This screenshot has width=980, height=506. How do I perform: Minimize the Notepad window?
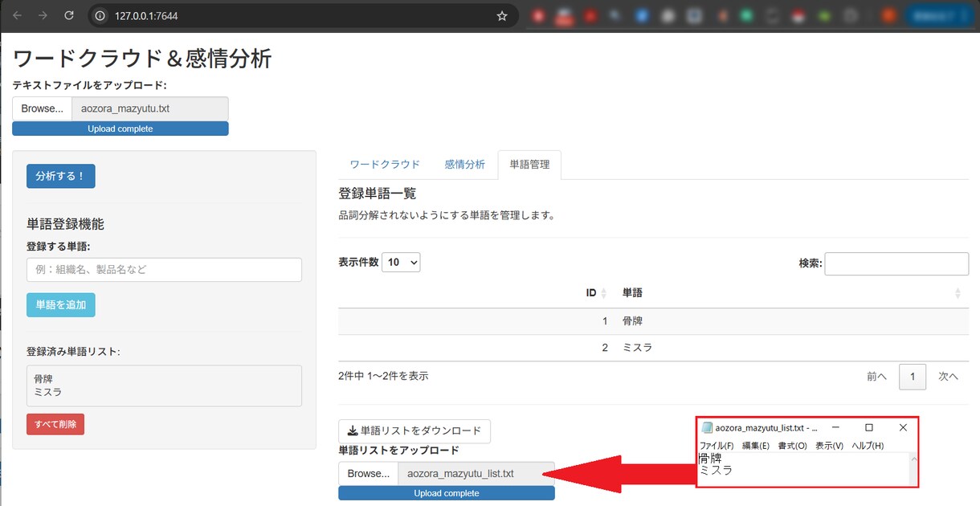coord(835,428)
